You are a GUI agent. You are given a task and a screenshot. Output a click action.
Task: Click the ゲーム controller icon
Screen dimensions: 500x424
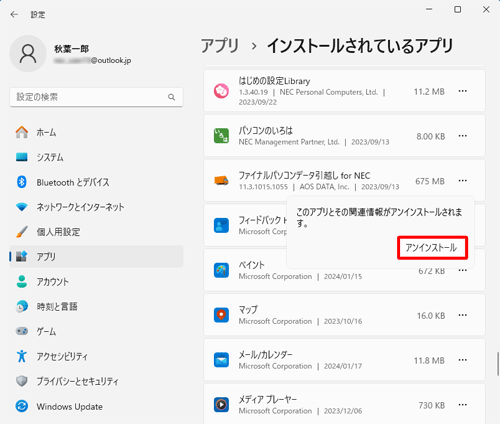pyautogui.click(x=22, y=331)
